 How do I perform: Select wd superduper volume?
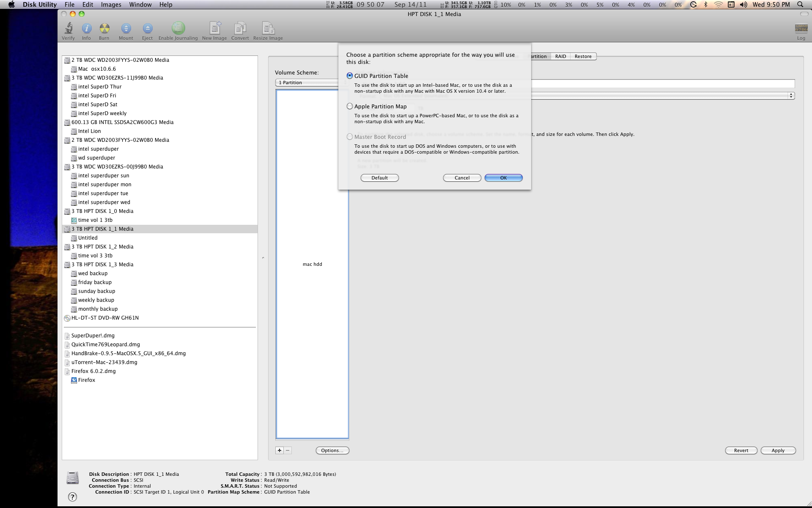(96, 158)
